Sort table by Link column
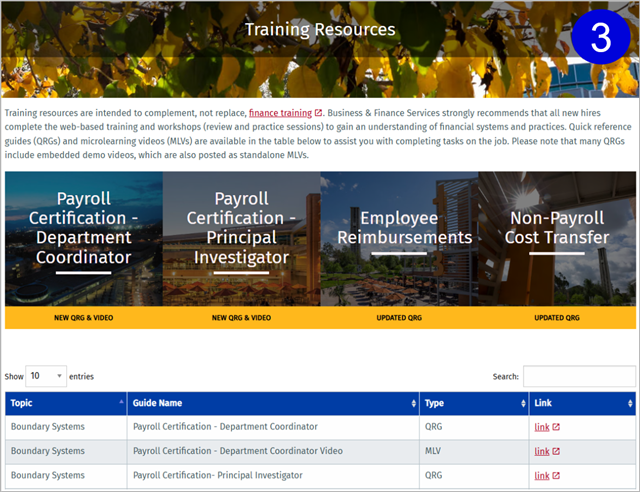The image size is (640, 492). point(582,403)
